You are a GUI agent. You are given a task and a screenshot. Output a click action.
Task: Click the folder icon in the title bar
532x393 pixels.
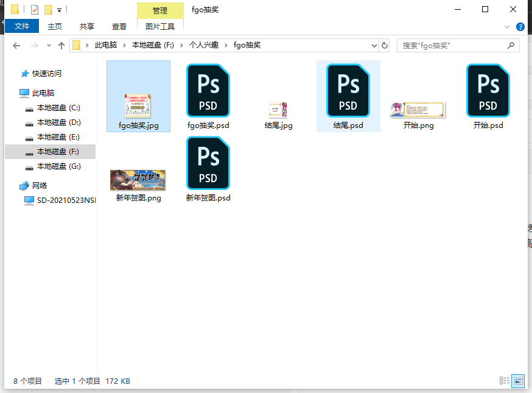point(15,10)
